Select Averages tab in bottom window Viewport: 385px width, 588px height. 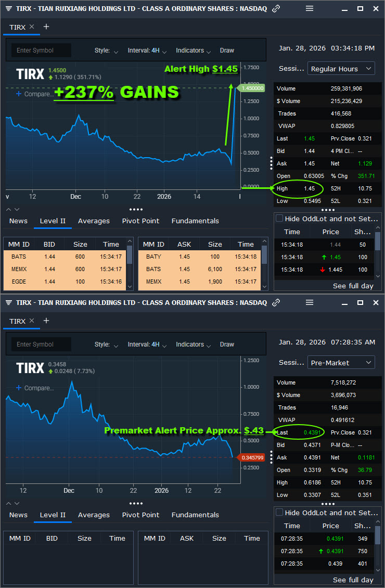[x=94, y=515]
